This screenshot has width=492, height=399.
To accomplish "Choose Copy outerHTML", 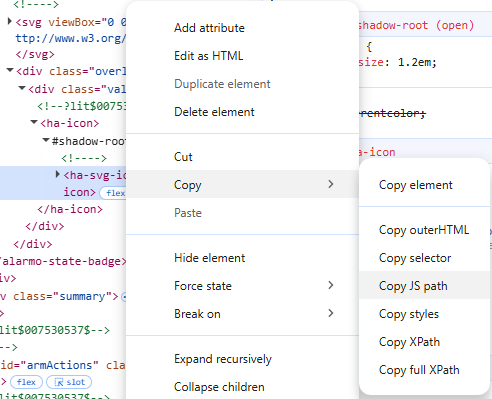I will (424, 230).
